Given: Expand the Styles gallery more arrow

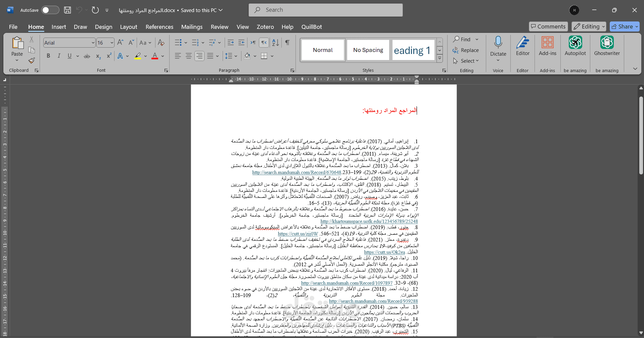Looking at the screenshot, I should [x=440, y=58].
